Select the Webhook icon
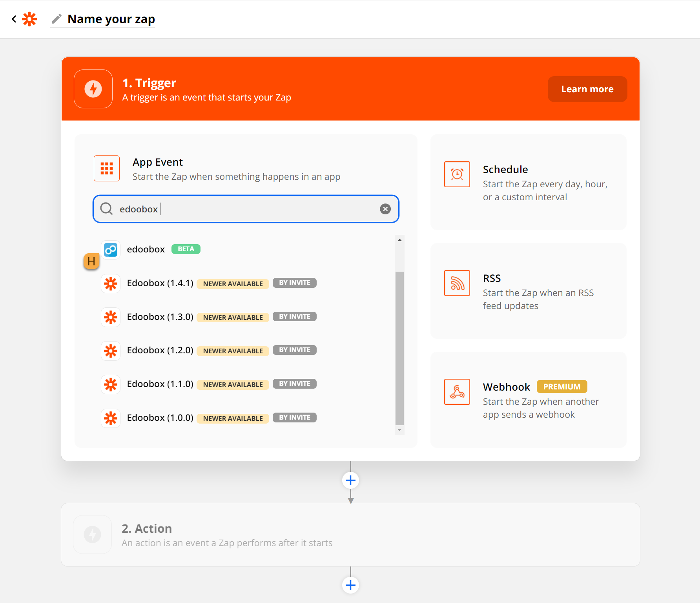The width and height of the screenshot is (700, 603). click(457, 392)
